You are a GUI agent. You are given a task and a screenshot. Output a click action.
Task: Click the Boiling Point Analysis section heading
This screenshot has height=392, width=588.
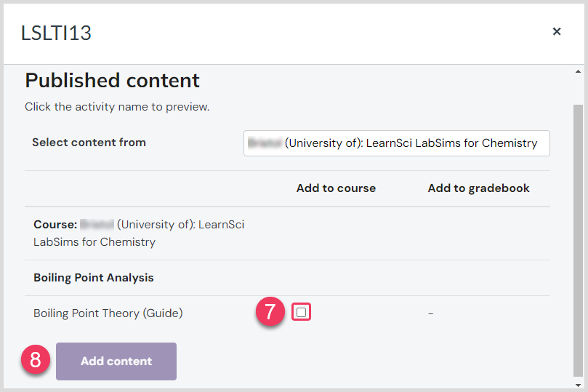coord(94,278)
